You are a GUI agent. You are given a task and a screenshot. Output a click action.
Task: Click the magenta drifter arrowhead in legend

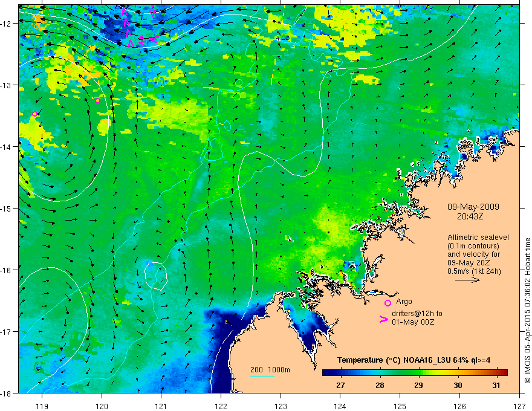pos(383,319)
